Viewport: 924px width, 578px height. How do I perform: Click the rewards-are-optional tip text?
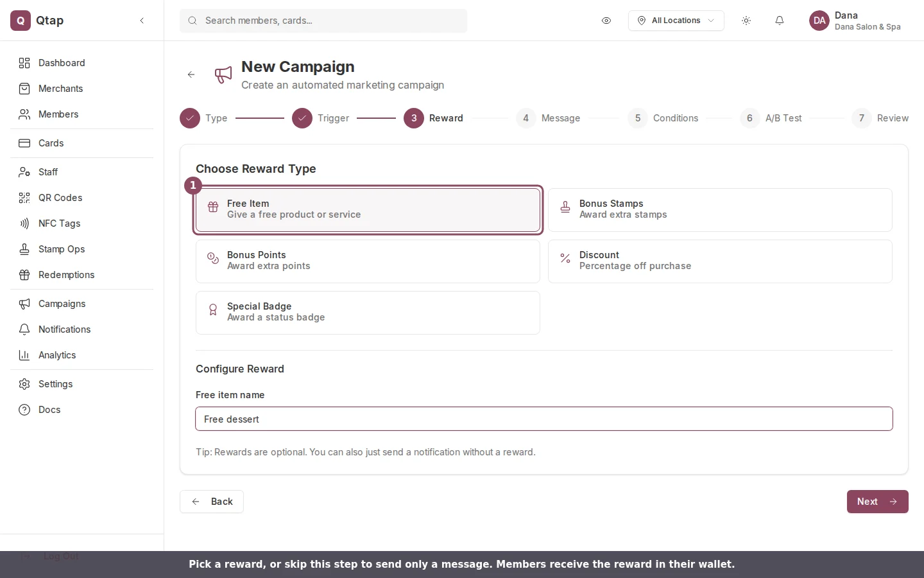[x=366, y=452]
